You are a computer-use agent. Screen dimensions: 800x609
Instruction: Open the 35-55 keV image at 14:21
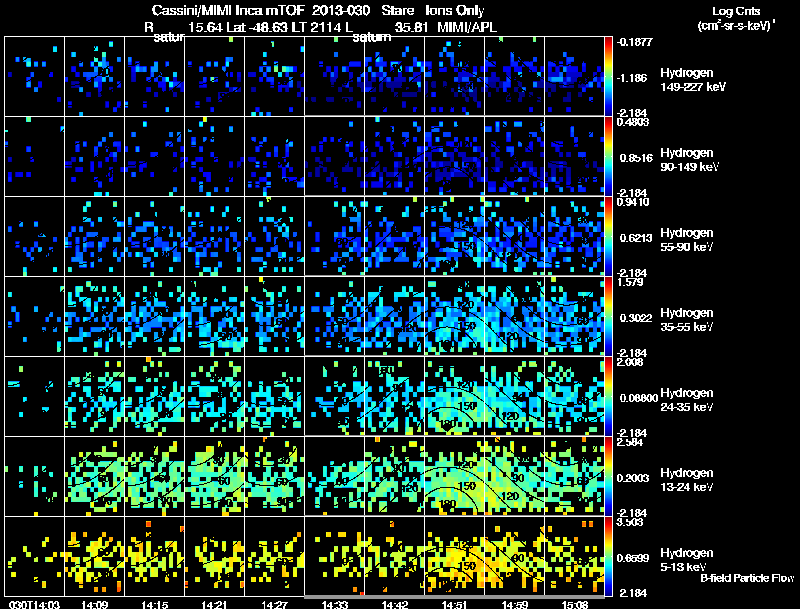click(214, 317)
